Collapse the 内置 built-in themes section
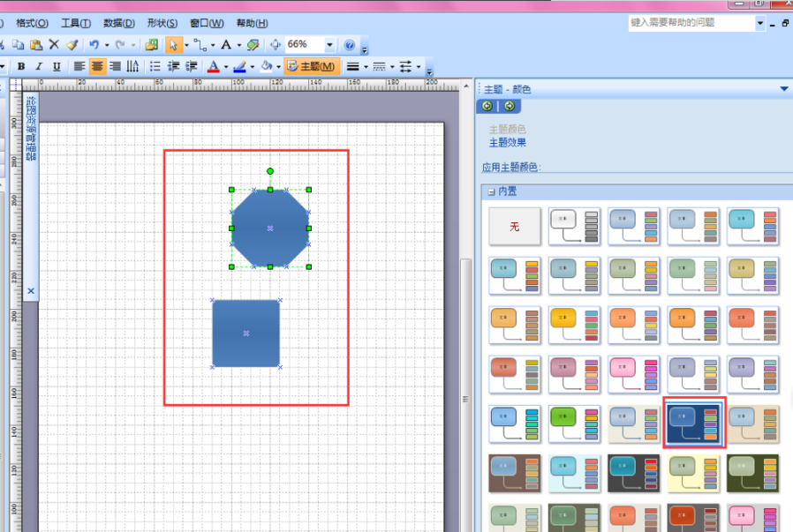 pos(490,191)
